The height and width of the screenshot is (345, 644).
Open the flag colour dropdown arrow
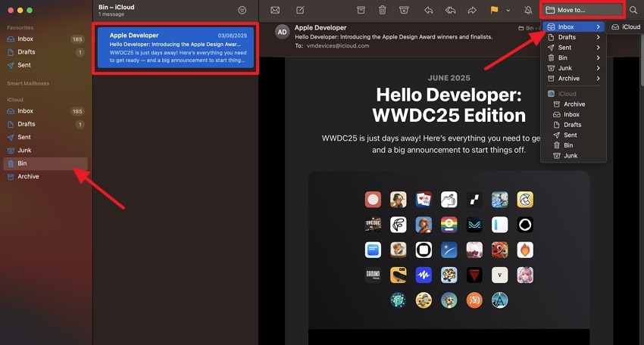click(x=508, y=11)
